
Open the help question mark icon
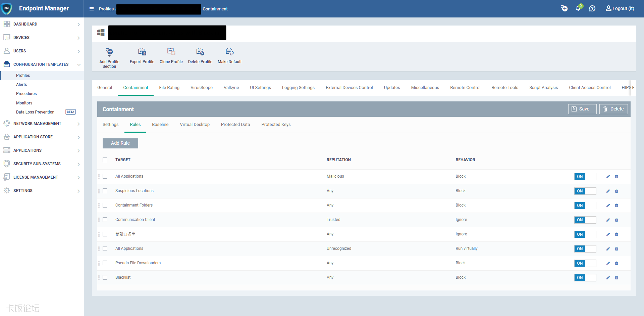(592, 8)
